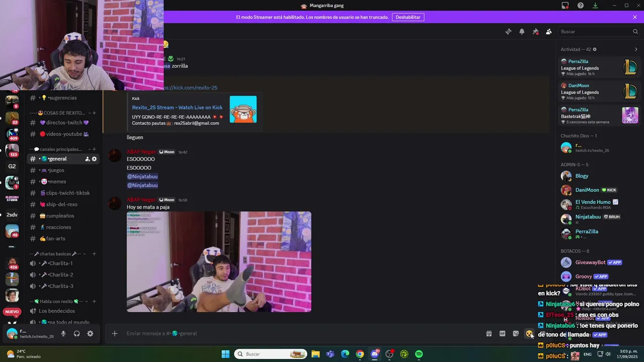Open the Windows Start menu

(x=225, y=354)
